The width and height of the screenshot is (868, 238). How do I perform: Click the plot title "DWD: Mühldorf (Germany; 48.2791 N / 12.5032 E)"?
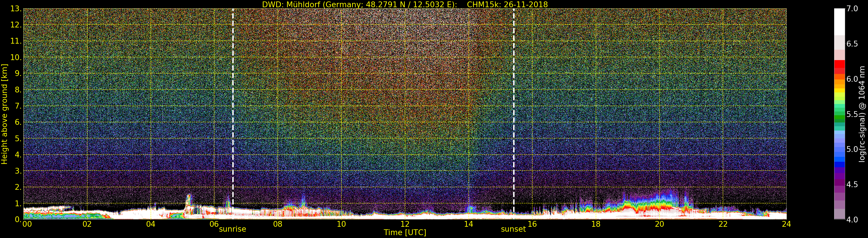[x=360, y=4]
